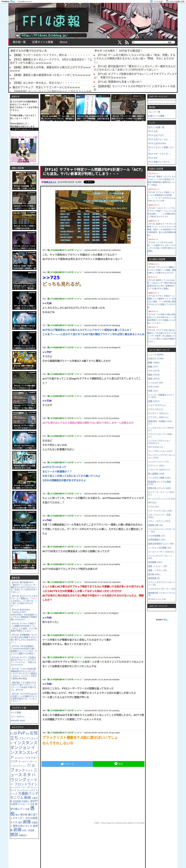The width and height of the screenshot is (186, 868).
Task: Expand ハウジング (1024) category with [+]
Action: coord(168,469)
